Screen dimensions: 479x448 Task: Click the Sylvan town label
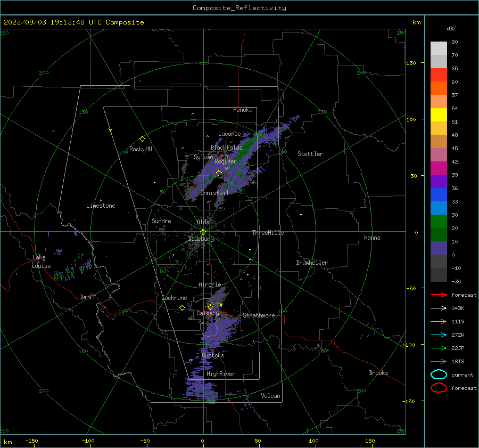pyautogui.click(x=203, y=157)
